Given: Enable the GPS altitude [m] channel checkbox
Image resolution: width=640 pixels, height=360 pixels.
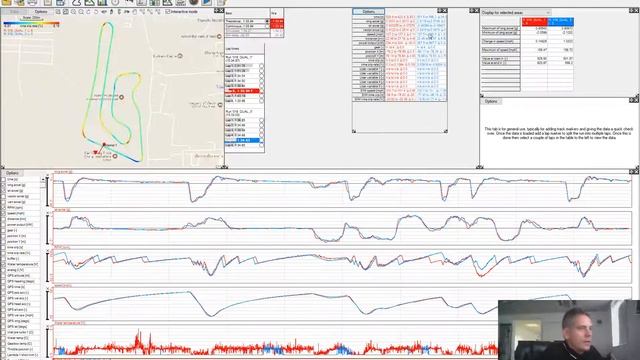Looking at the screenshot, I should [x=3, y=276].
